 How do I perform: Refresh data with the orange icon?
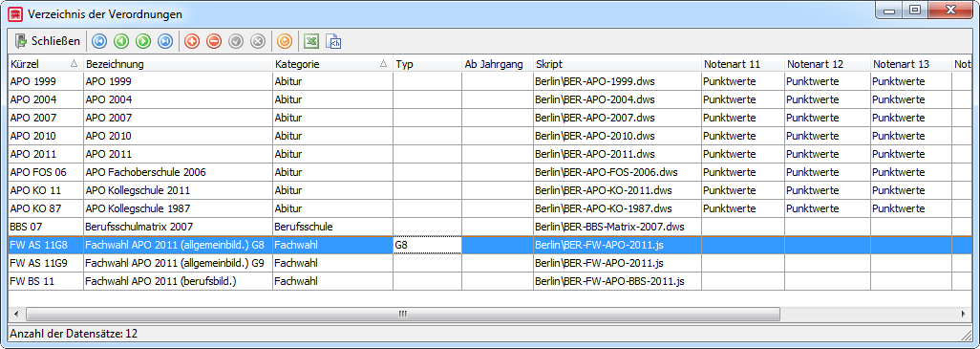click(285, 41)
